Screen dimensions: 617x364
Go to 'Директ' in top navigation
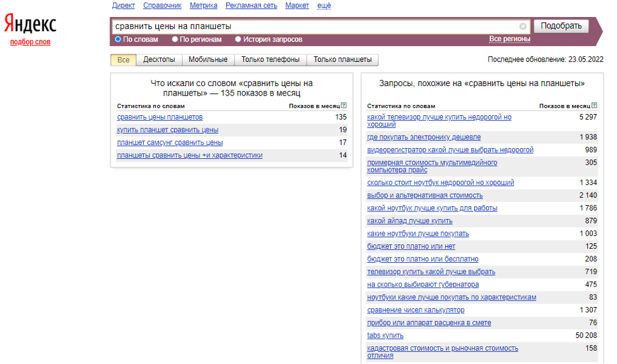click(x=123, y=6)
